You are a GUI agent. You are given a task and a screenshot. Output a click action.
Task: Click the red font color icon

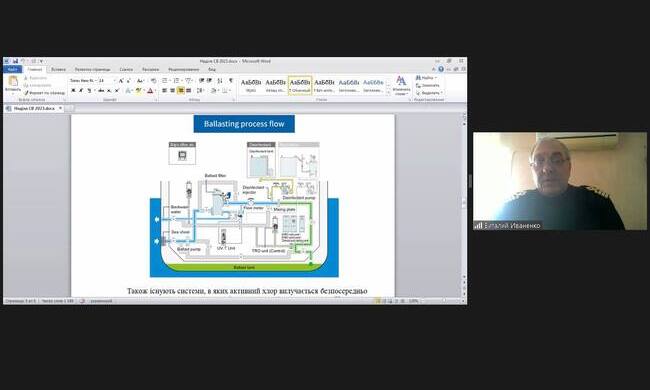click(x=150, y=90)
